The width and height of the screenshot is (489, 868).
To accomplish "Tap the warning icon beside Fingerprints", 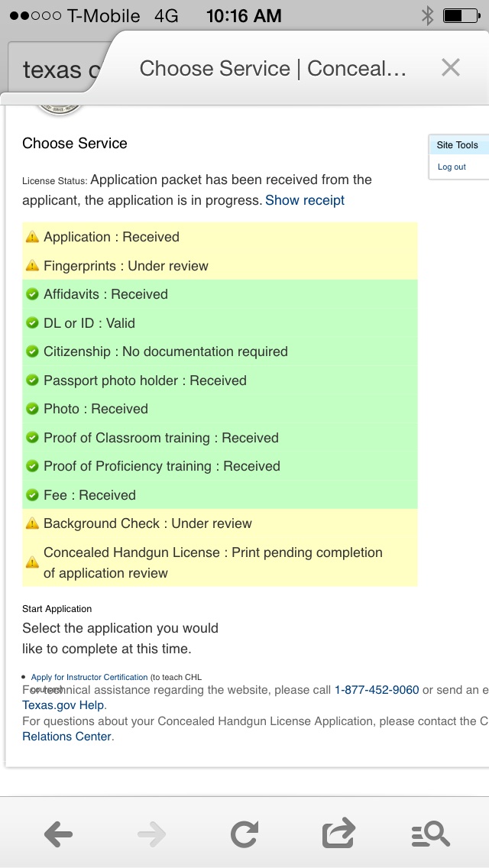I will point(32,266).
